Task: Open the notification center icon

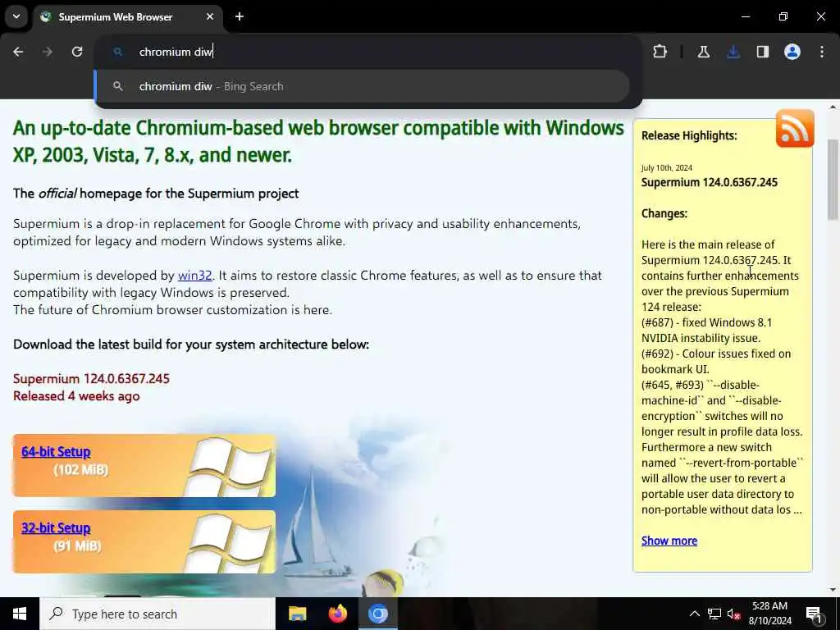Action: 814,614
